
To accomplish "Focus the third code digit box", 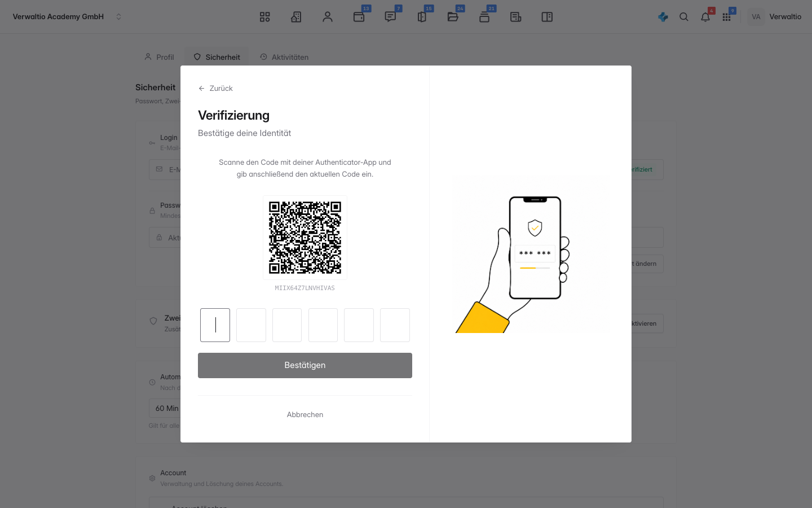I will point(287,325).
